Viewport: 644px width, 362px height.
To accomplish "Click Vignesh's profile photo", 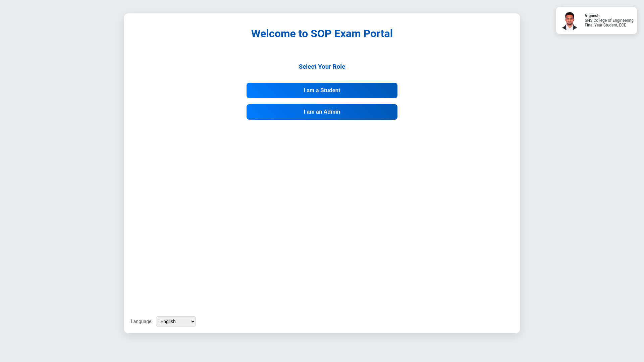I will 570,21.
